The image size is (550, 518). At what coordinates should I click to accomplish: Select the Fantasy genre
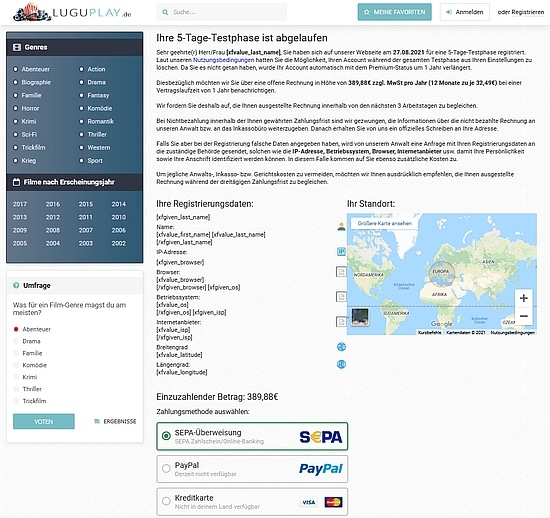pyautogui.click(x=98, y=95)
